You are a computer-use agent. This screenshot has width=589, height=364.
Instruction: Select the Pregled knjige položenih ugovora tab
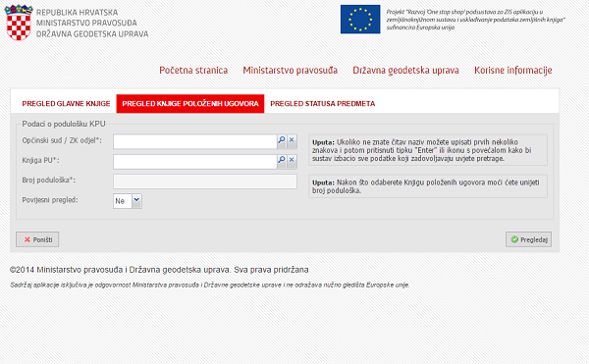(x=190, y=104)
